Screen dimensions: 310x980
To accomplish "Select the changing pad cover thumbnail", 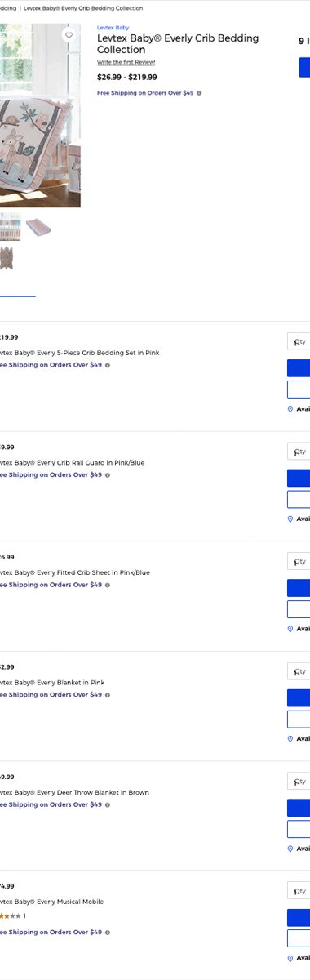I will click(38, 227).
